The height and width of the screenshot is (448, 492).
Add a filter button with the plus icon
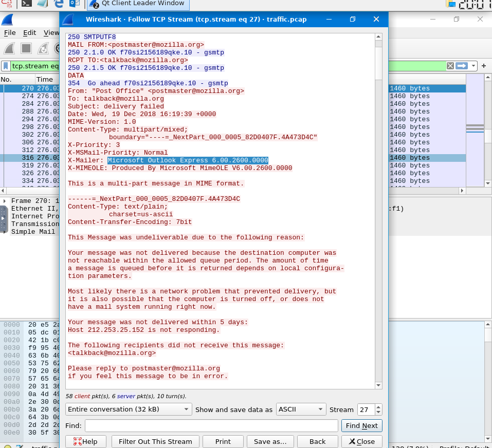484,66
